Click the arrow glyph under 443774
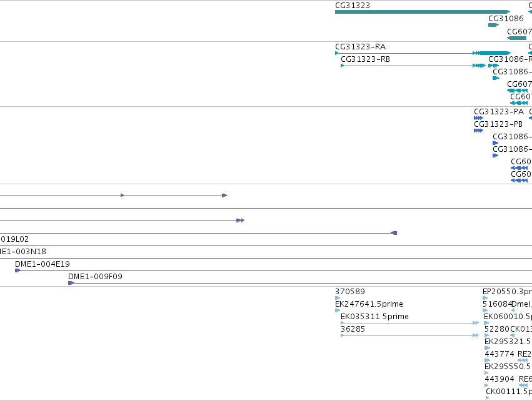This screenshot has height=401, width=532. pyautogui.click(x=487, y=360)
